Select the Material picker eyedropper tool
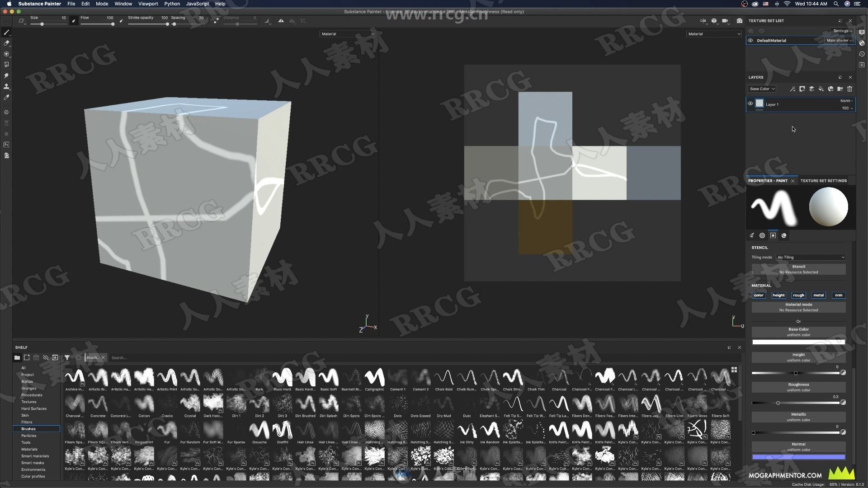 point(6,98)
